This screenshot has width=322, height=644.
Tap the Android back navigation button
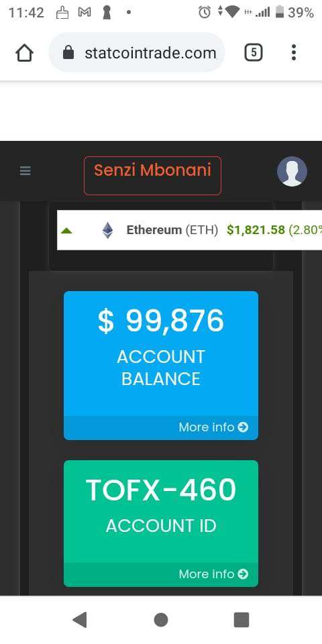point(80,620)
